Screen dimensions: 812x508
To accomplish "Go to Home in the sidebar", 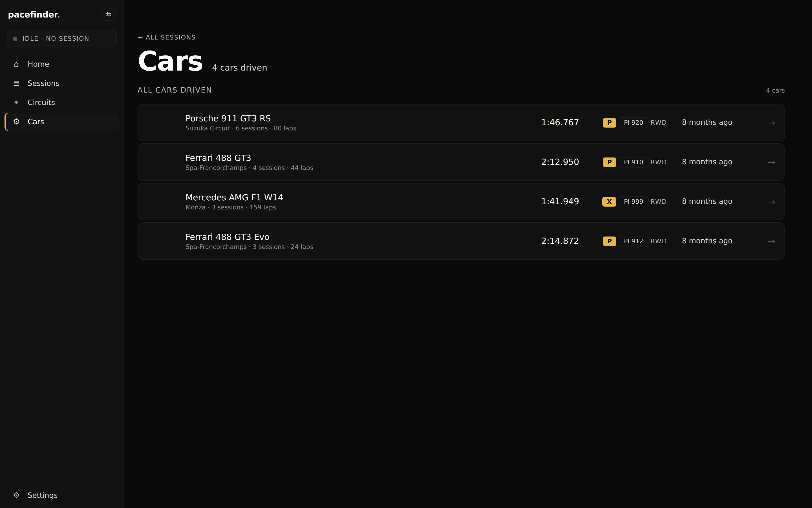I will [x=62, y=64].
